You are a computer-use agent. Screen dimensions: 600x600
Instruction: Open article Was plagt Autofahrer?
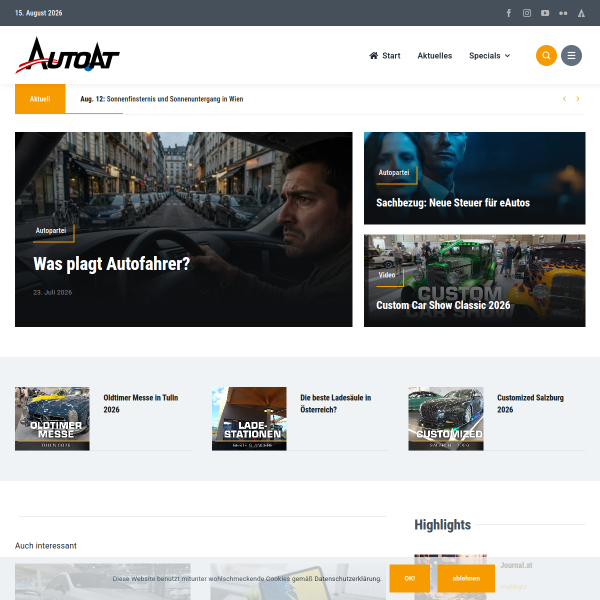pyautogui.click(x=111, y=264)
